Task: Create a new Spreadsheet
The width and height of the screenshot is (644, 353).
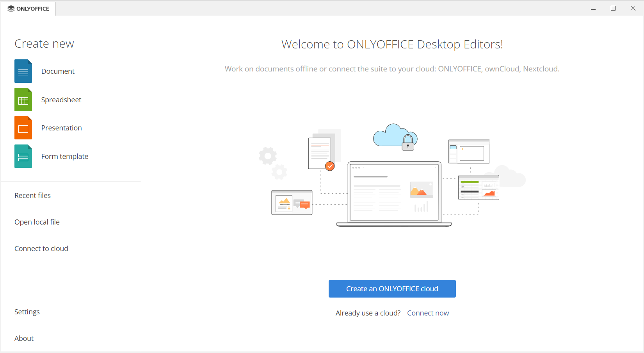Action: [61, 100]
